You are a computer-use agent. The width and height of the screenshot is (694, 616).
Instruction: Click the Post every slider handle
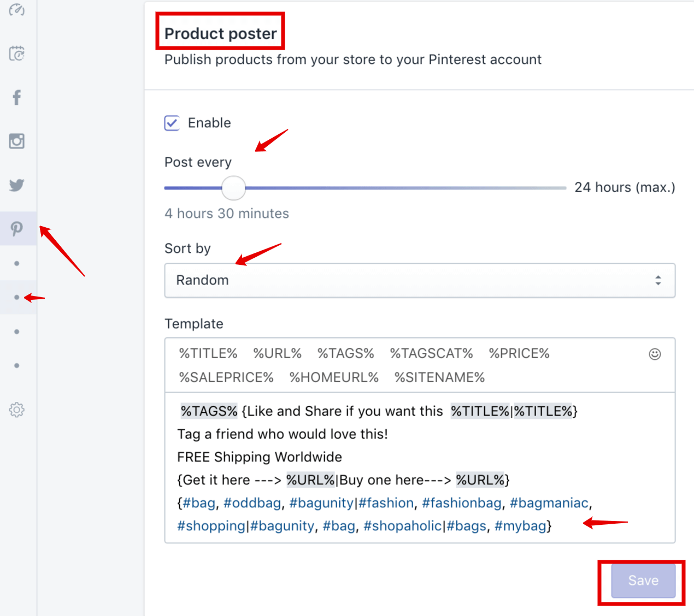[233, 188]
